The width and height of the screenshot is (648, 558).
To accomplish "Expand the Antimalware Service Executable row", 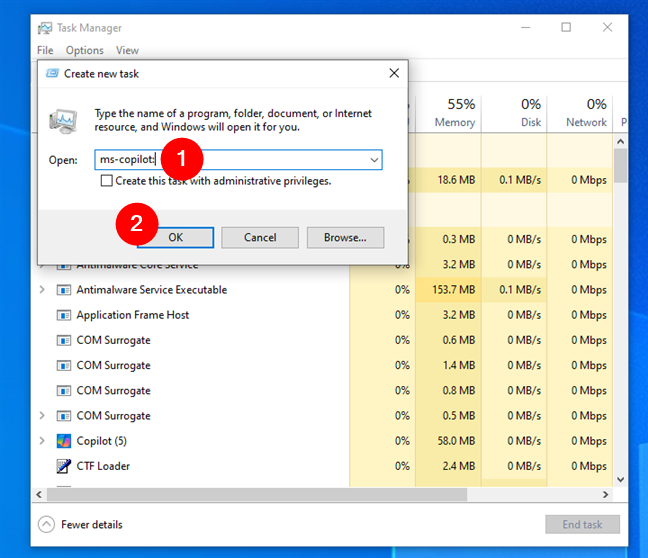I will [42, 290].
